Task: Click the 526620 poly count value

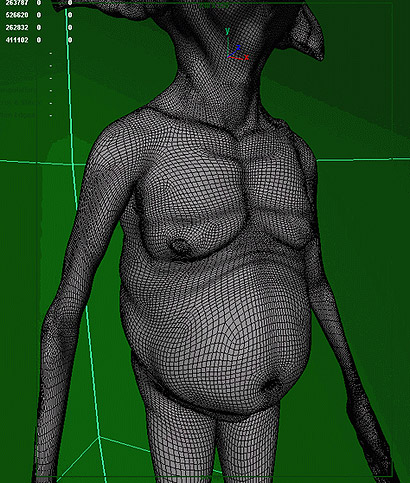Action: [17, 15]
